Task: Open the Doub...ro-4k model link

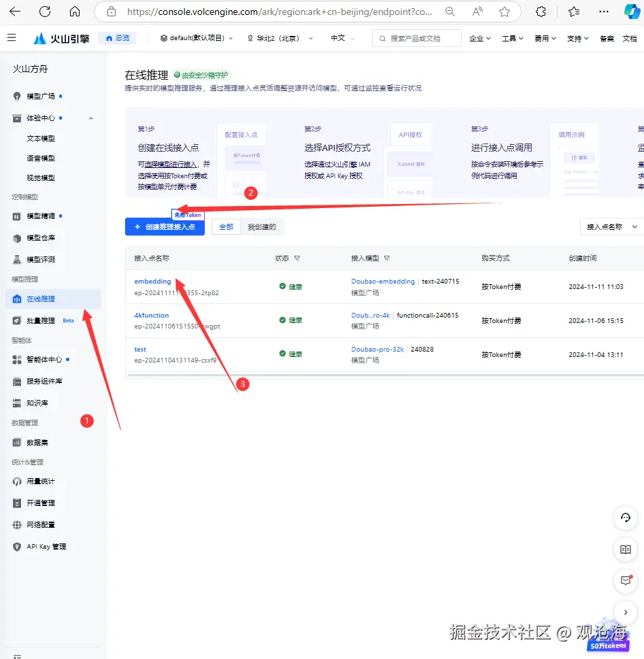Action: pos(371,315)
